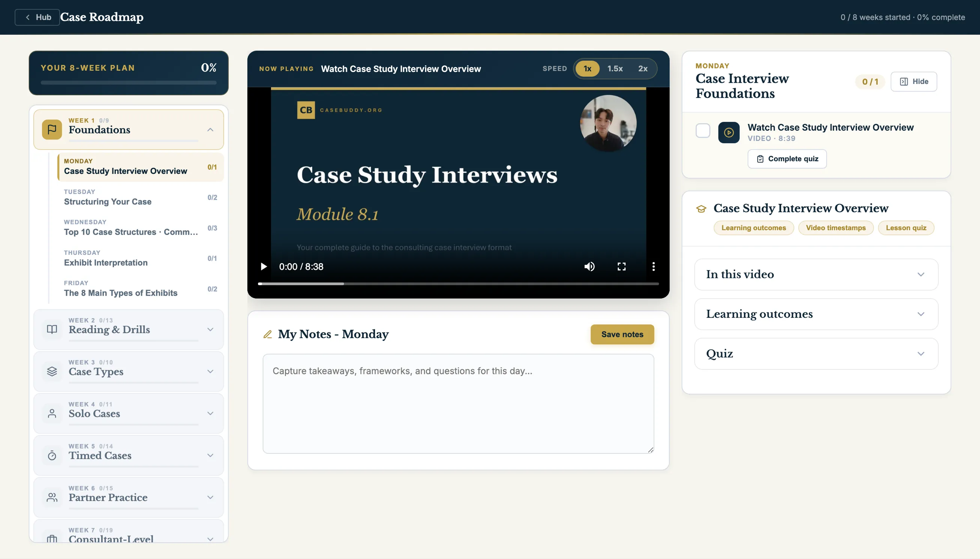The width and height of the screenshot is (980, 559).
Task: Click the Watch Case Study Interview Overview task title
Action: click(830, 127)
